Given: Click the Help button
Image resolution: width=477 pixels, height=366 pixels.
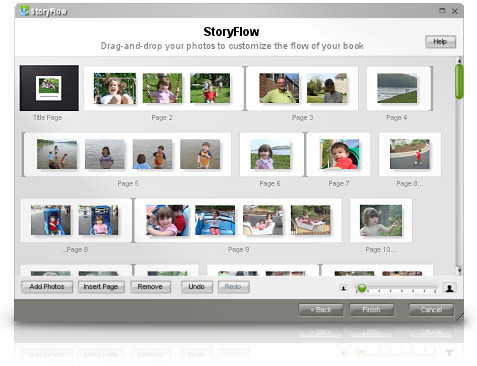Looking at the screenshot, I should pos(440,42).
